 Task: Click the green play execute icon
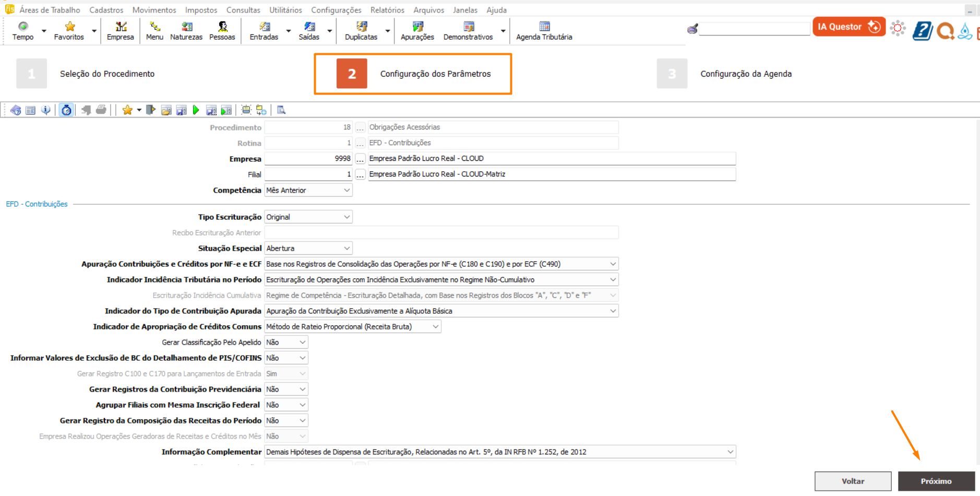[196, 110]
